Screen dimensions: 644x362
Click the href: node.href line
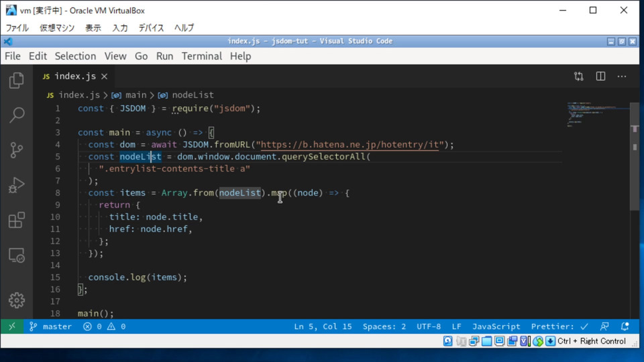click(151, 229)
